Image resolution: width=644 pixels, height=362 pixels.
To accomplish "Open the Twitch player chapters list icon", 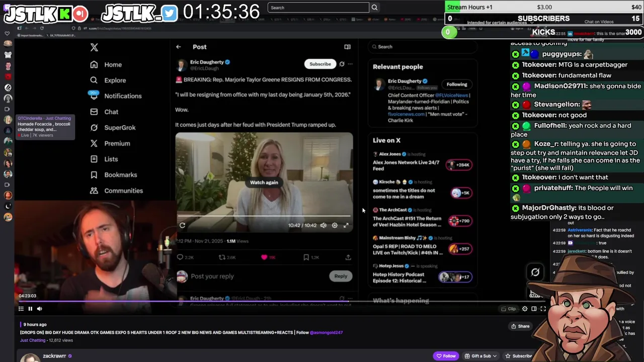I will click(21, 309).
